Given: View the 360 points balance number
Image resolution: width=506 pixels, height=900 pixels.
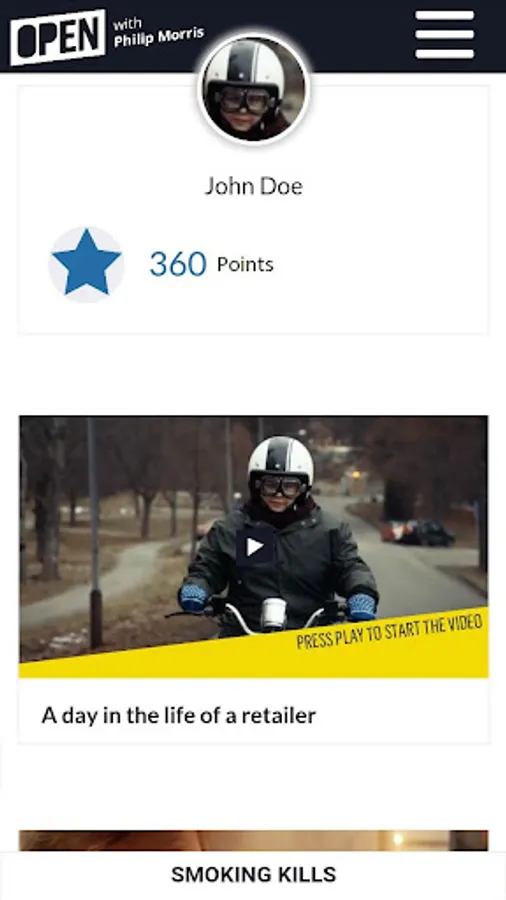Looking at the screenshot, I should [x=178, y=264].
